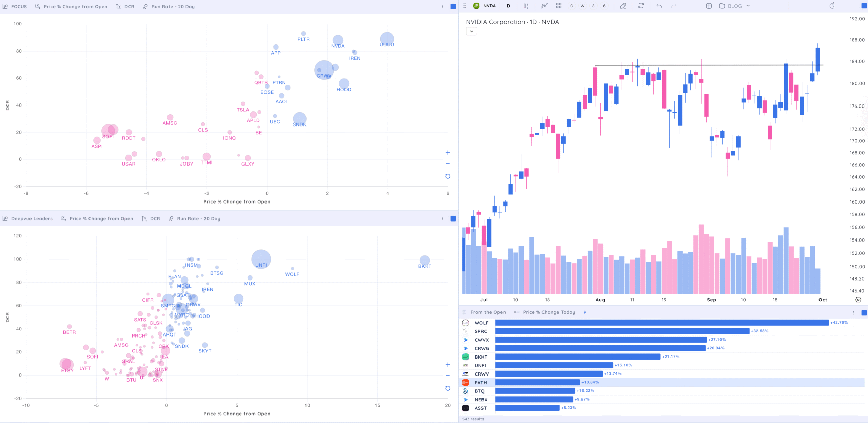Open the FOCUS panel three-dot menu

pos(442,7)
